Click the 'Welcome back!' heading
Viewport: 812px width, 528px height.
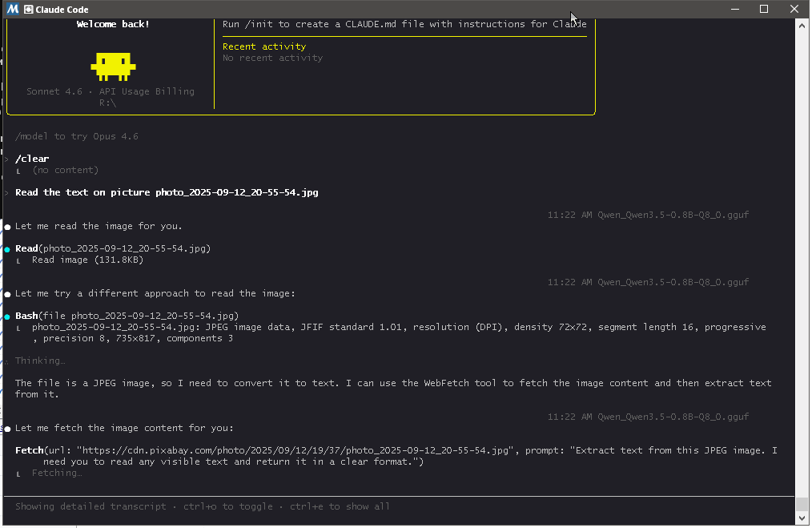(113, 24)
